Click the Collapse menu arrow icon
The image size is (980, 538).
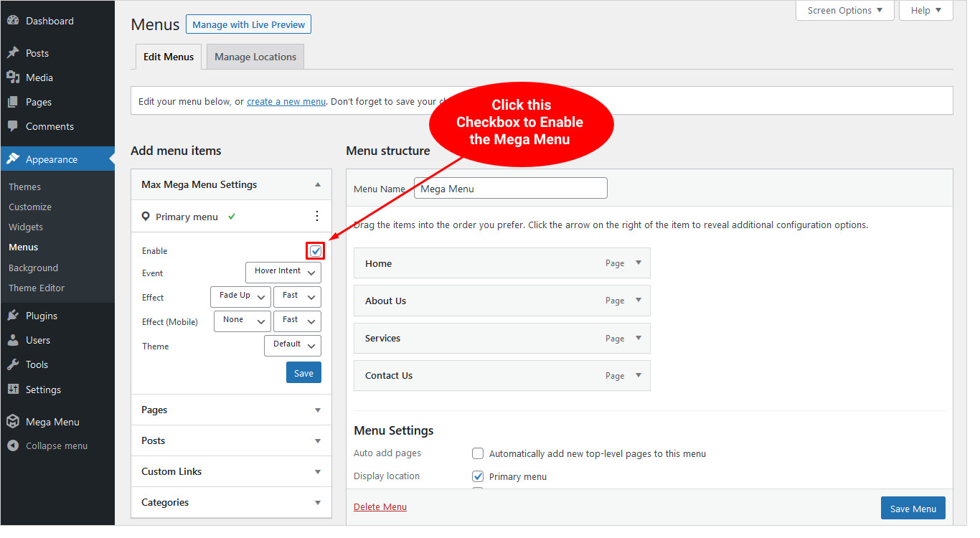point(13,445)
